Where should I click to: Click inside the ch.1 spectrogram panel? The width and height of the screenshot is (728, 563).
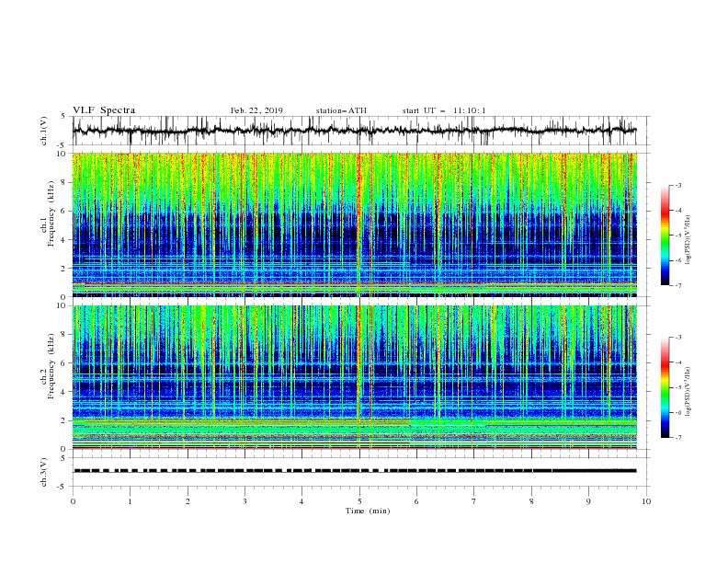354,224
